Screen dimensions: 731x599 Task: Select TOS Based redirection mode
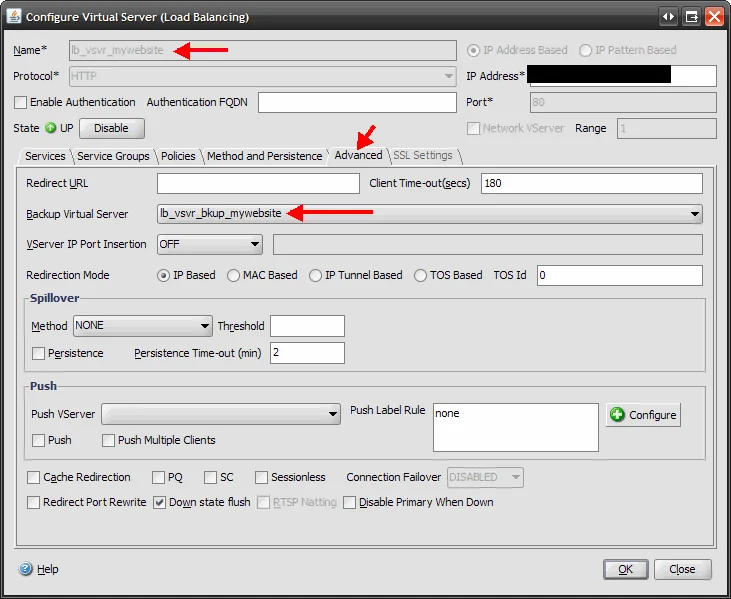420,275
